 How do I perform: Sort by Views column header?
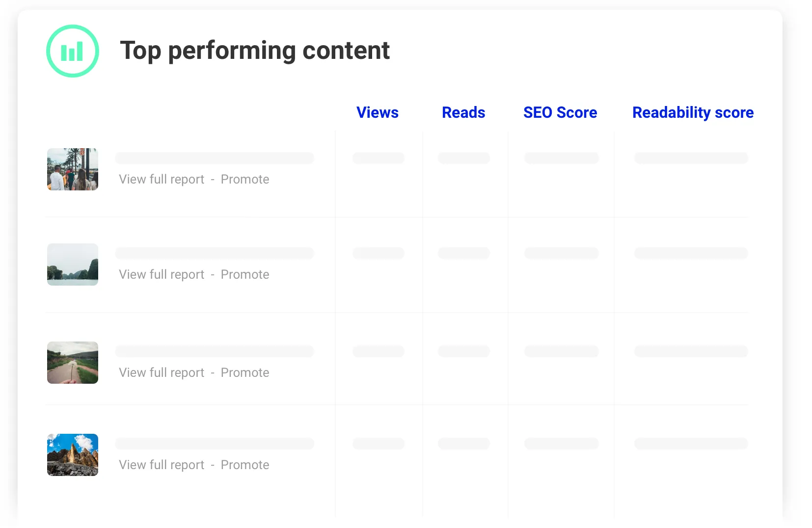click(x=377, y=112)
